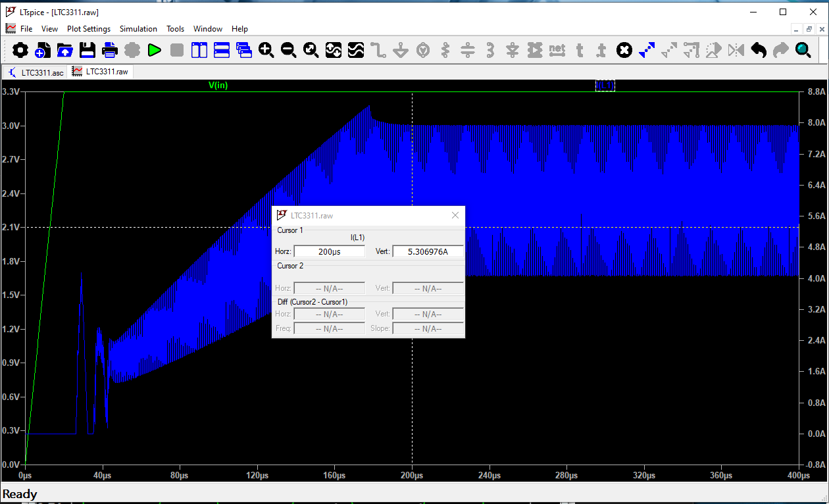The image size is (829, 504).
Task: Switch to the LTC3311.asc tab
Action: click(36, 72)
